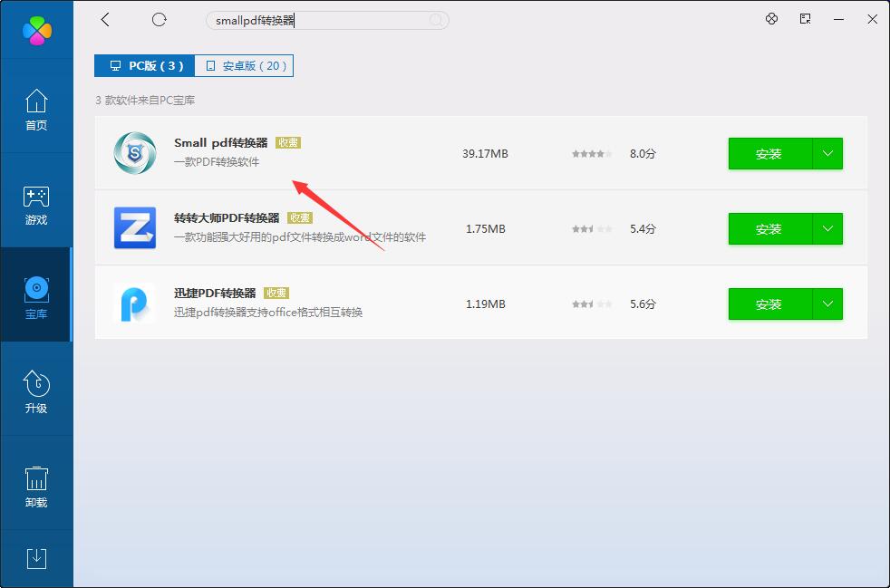Toggle 收藏 favorite for 迅捷PDF转换器

pos(277,294)
